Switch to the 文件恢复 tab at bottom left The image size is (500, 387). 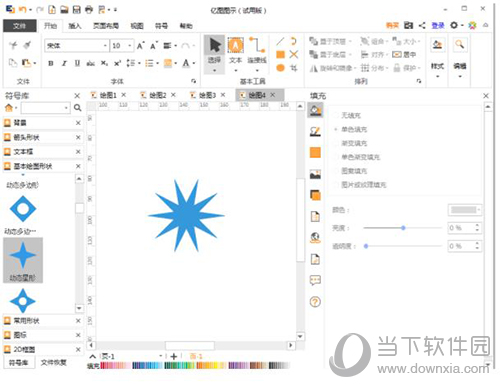click(53, 362)
